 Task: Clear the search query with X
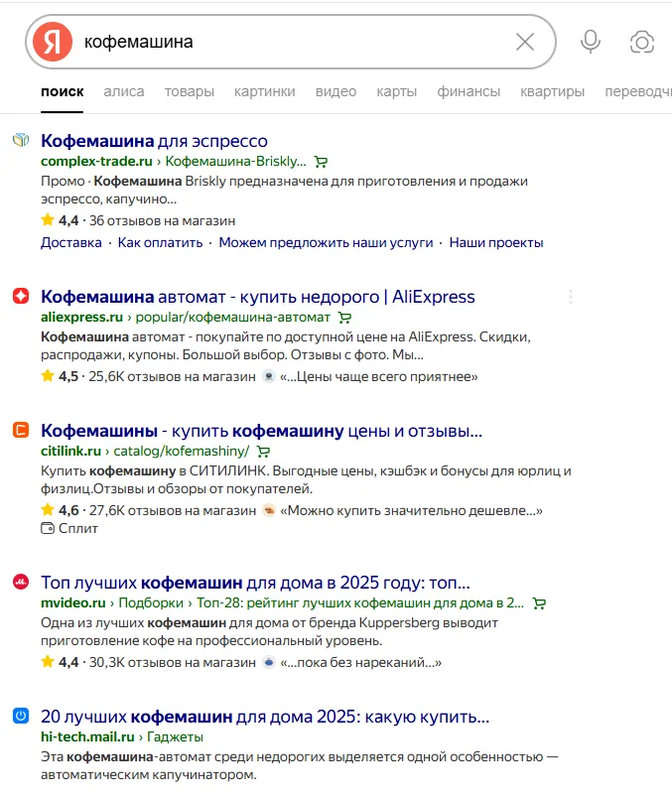(x=525, y=42)
